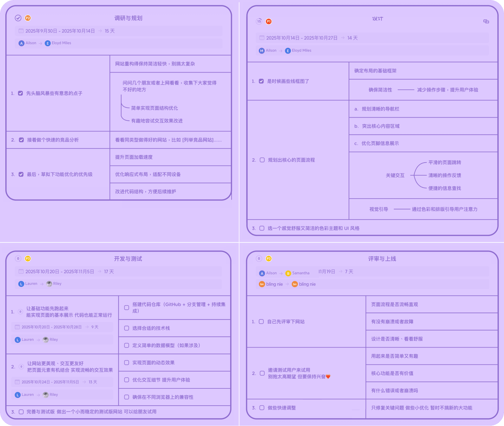Image resolution: width=504 pixels, height=426 pixels.
Task: Click the P3 badge on 评审与上线 card
Action: [x=268, y=258]
